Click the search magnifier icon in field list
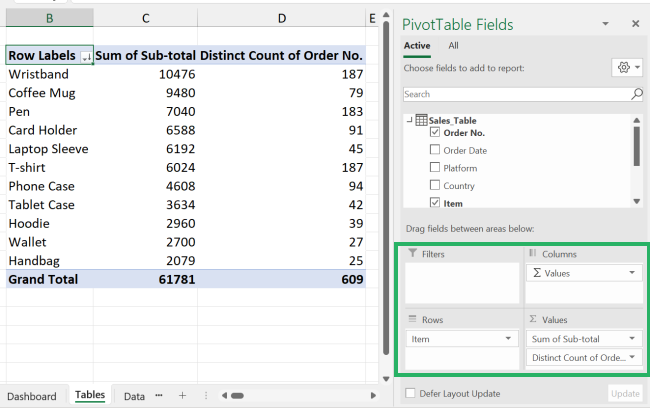 click(637, 94)
